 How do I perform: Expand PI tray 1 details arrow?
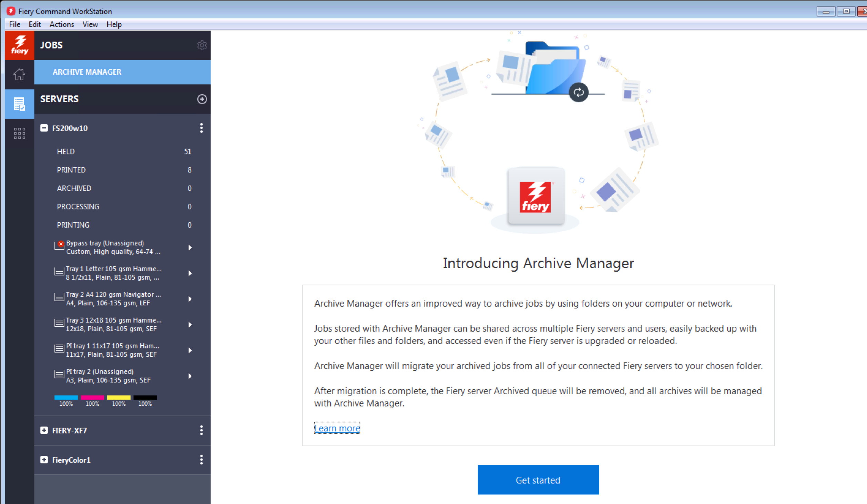[x=190, y=350]
